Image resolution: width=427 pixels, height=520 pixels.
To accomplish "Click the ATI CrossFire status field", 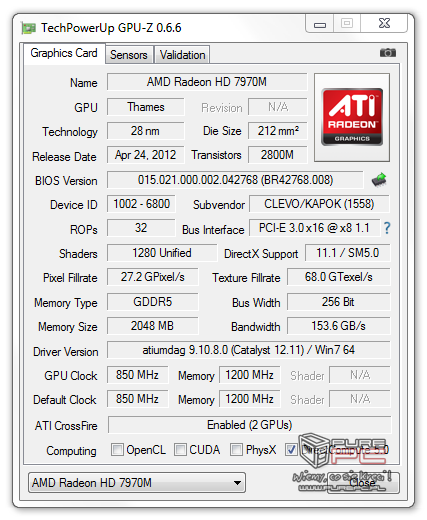I will coord(249,425).
